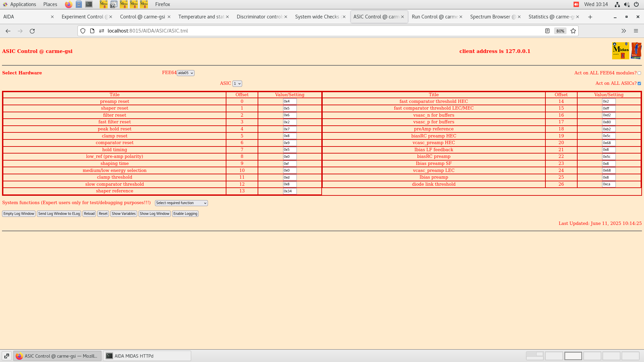Open the FEE64 aida05 dropdown
Screen dimensions: 644x362
point(185,73)
